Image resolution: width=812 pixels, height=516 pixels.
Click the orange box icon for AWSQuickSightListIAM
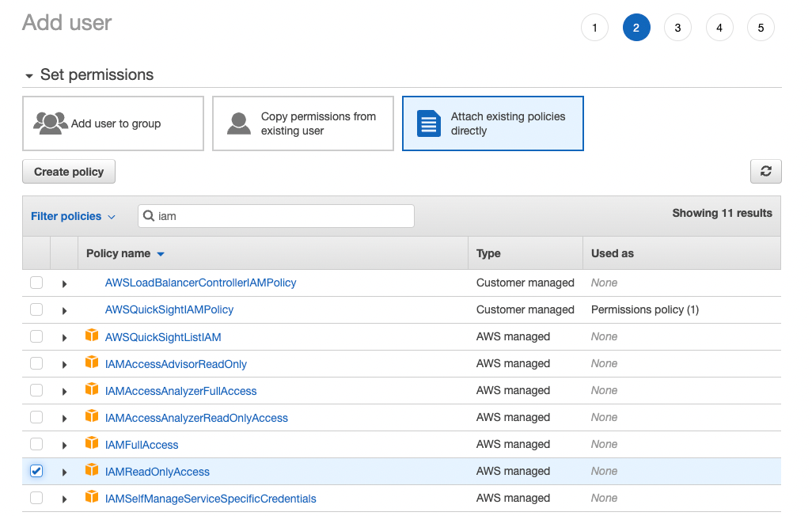tap(92, 336)
